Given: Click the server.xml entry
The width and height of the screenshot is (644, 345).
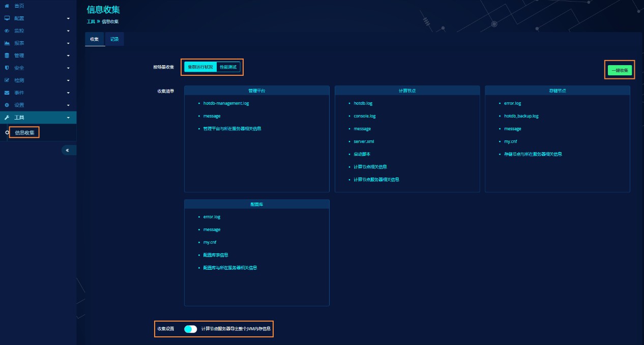Looking at the screenshot, I should [364, 141].
